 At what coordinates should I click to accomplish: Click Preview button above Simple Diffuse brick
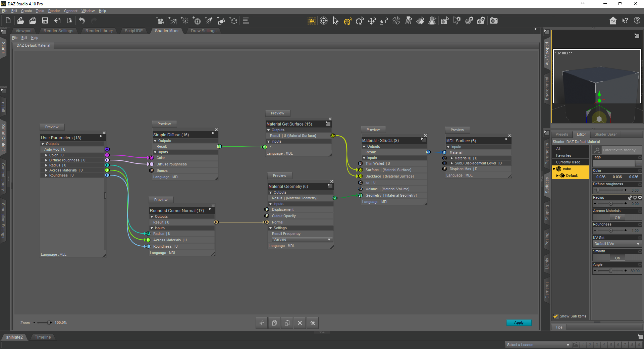pos(164,124)
